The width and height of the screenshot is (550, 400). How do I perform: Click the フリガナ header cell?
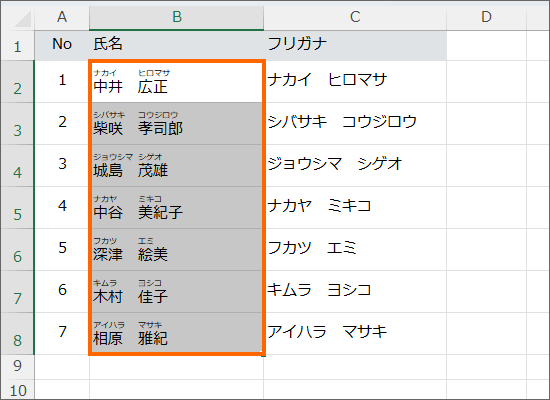tap(355, 46)
